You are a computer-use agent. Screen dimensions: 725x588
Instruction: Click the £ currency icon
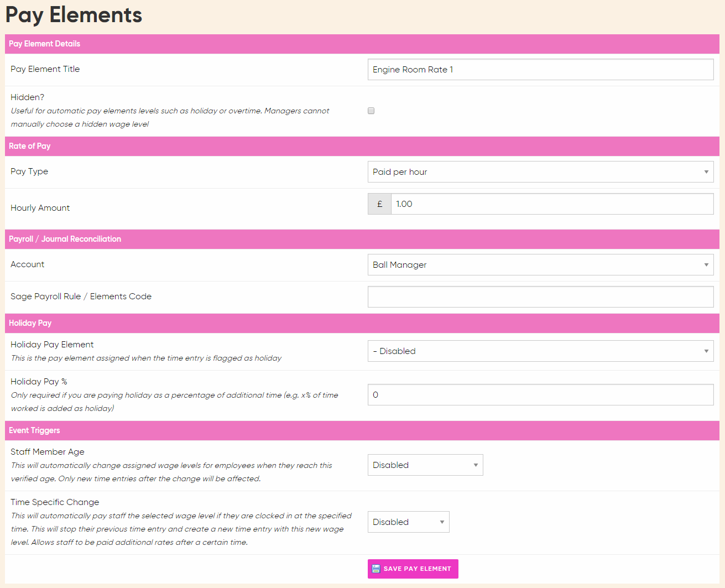pyautogui.click(x=379, y=204)
